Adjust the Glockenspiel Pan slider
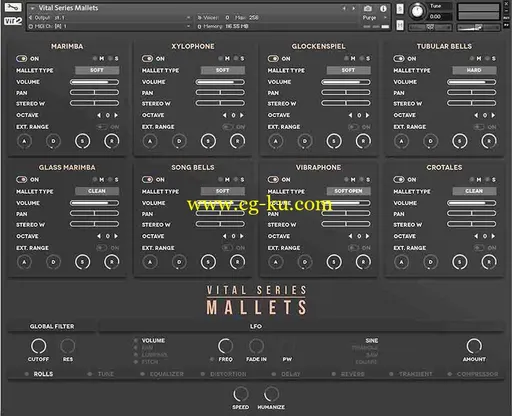Viewport: 512px width, 416px height. point(346,92)
